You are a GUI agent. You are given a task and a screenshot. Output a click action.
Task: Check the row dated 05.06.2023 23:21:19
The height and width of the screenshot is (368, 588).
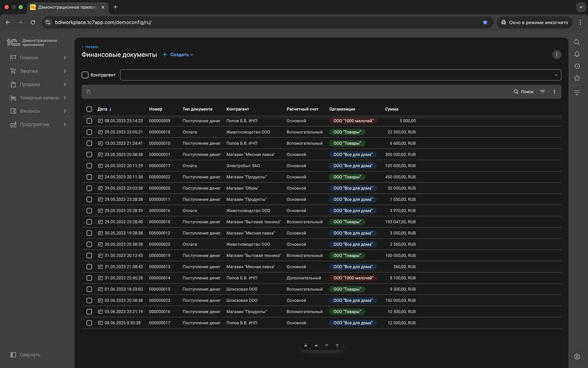coord(89,312)
